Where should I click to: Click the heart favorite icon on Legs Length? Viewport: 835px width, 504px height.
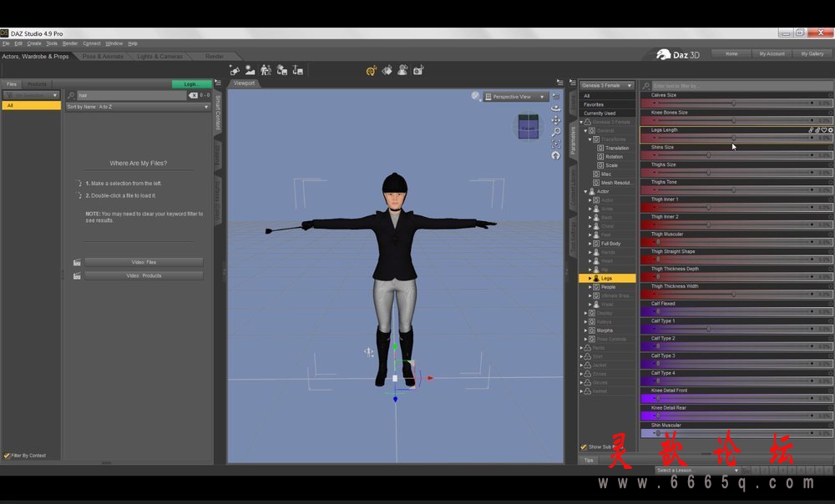(x=824, y=130)
